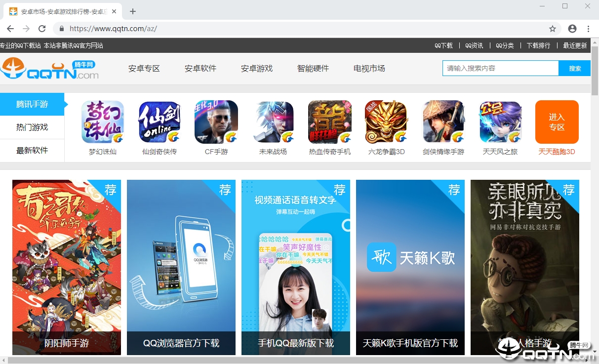This screenshot has height=364, width=599.
Task: View site info via the padlock icon
Action: pyautogui.click(x=62, y=29)
